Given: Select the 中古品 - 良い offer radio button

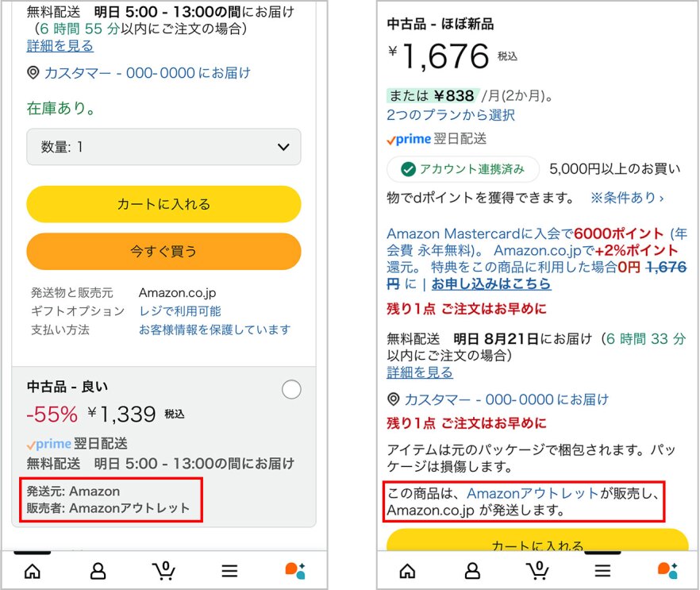Looking at the screenshot, I should click(291, 390).
